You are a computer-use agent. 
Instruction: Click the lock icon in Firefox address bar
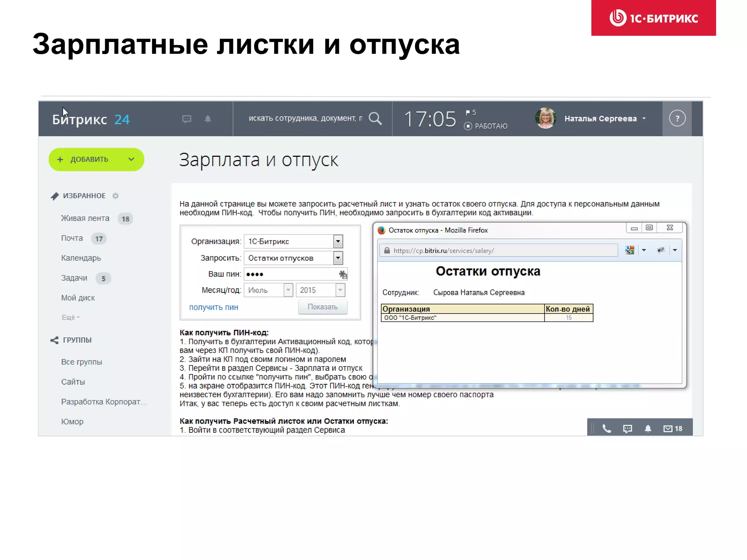[387, 250]
